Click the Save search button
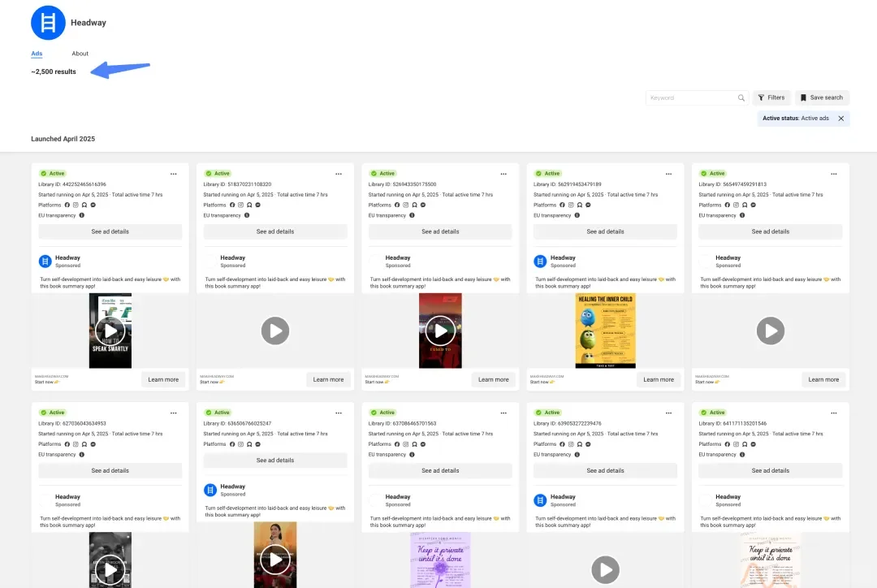 click(822, 98)
